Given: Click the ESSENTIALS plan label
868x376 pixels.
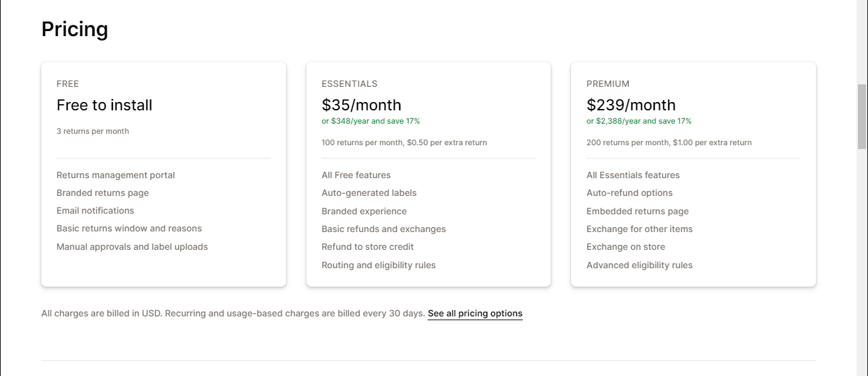Looking at the screenshot, I should (350, 84).
